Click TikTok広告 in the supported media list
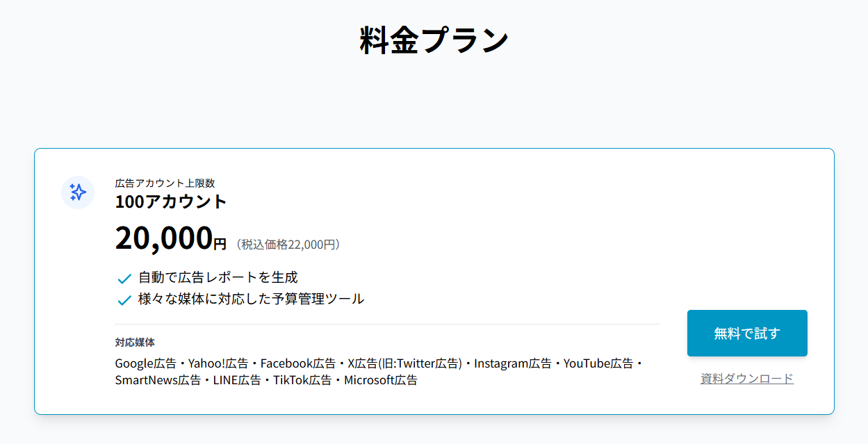Image resolution: width=868 pixels, height=444 pixels. tap(302, 380)
